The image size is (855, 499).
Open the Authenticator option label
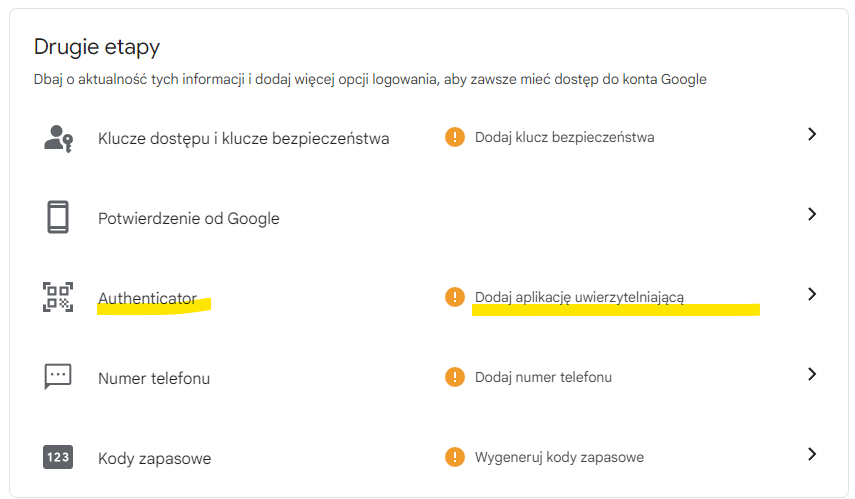point(147,298)
